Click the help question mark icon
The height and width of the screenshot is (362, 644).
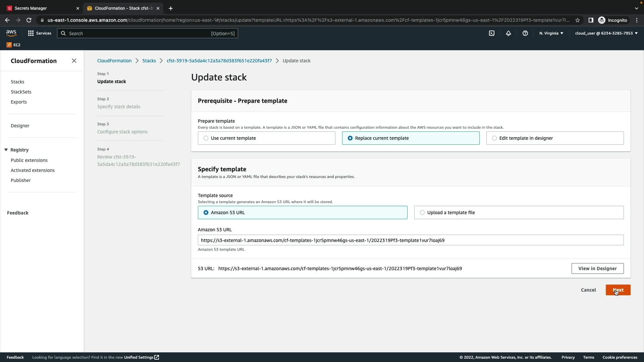525,33
